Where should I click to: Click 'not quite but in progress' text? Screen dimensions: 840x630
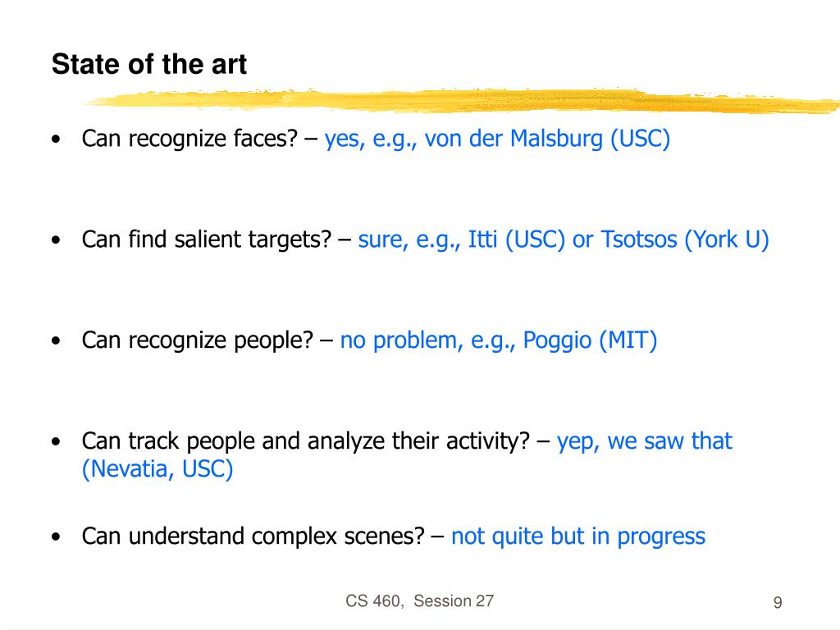click(x=578, y=536)
